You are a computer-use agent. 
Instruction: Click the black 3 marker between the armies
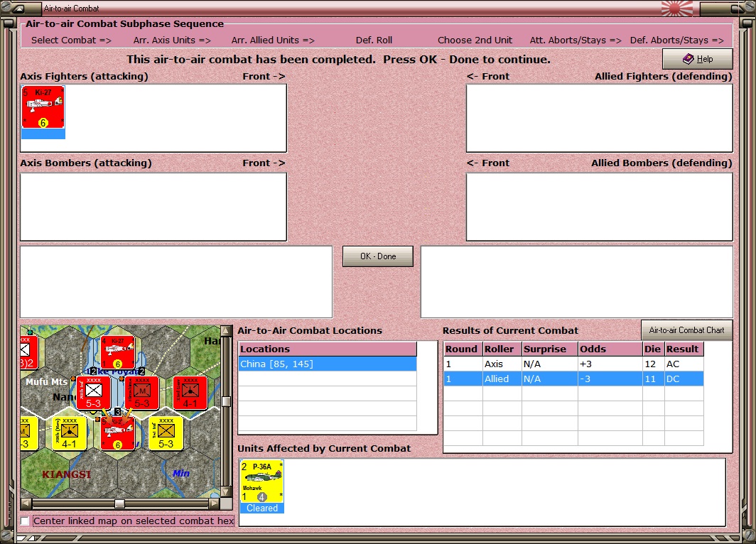pos(118,412)
